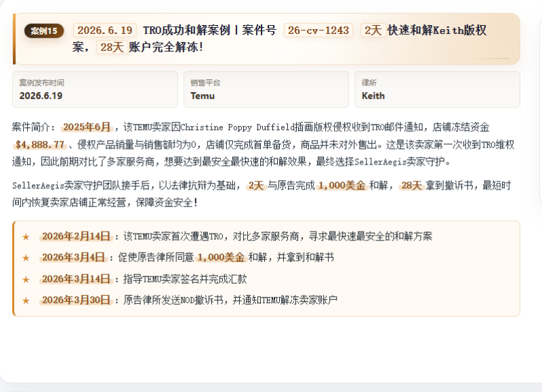
Task: Click star icon beside 2026年2月14日
Action: click(x=26, y=237)
